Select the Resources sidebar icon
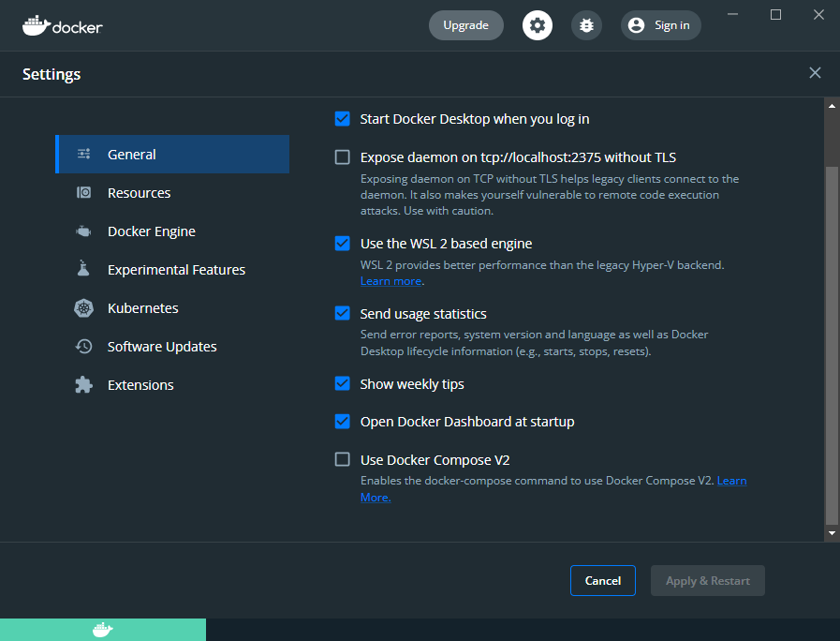This screenshot has height=641, width=840. (x=83, y=193)
